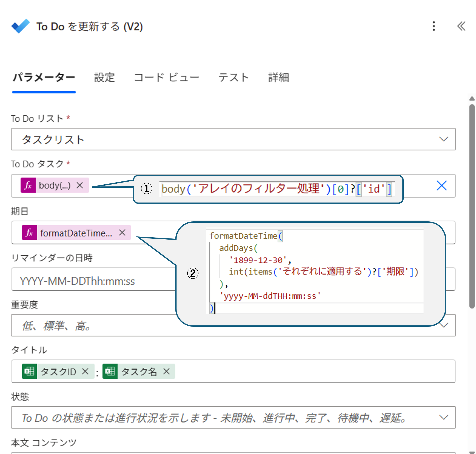Open the 詳細 tab
The height and width of the screenshot is (454, 476).
point(279,78)
